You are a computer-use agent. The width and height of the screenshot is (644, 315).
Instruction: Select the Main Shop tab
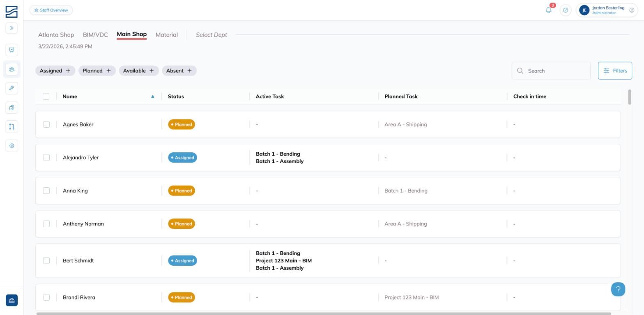coord(132,34)
